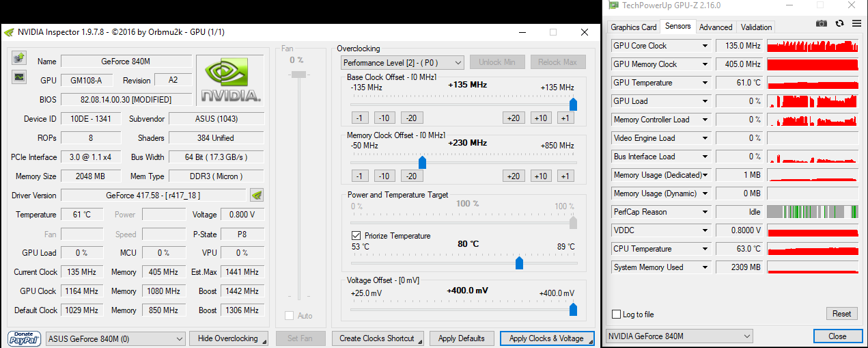Viewport: 868px width, 348px height.
Task: Expand the Memory Usage (Dynamic) dropdown
Action: coord(705,193)
